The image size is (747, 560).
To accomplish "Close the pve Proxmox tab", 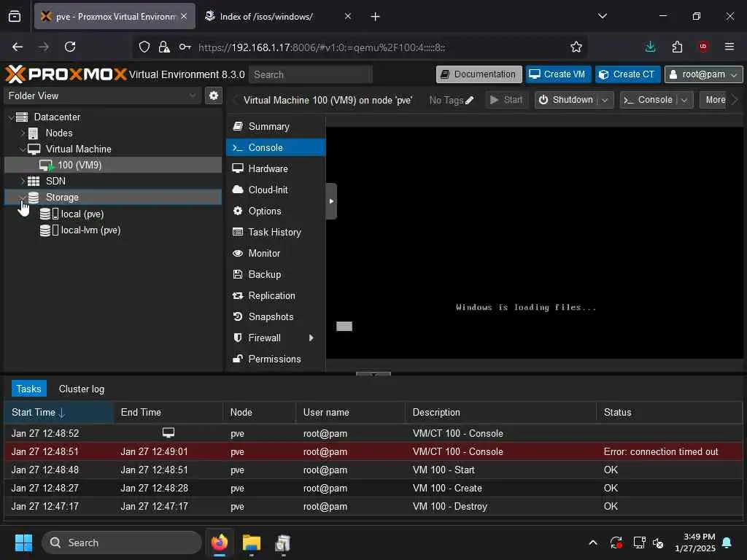I will pos(184,16).
